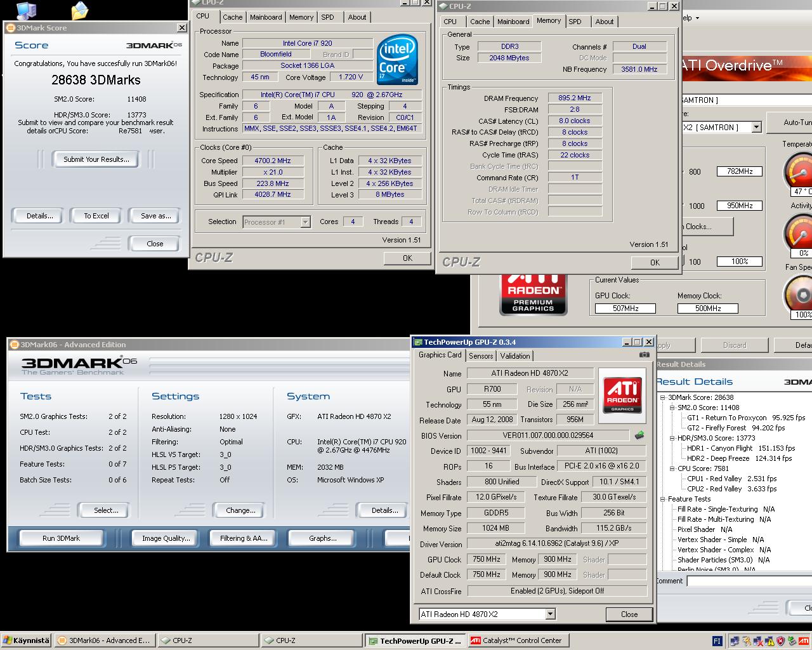Open the folder icon on the desktop
Screen dimensions: 812x650
pyautogui.click(x=79, y=10)
